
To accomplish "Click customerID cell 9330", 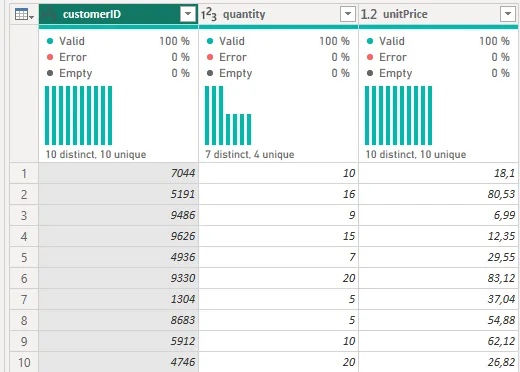I will [118, 278].
